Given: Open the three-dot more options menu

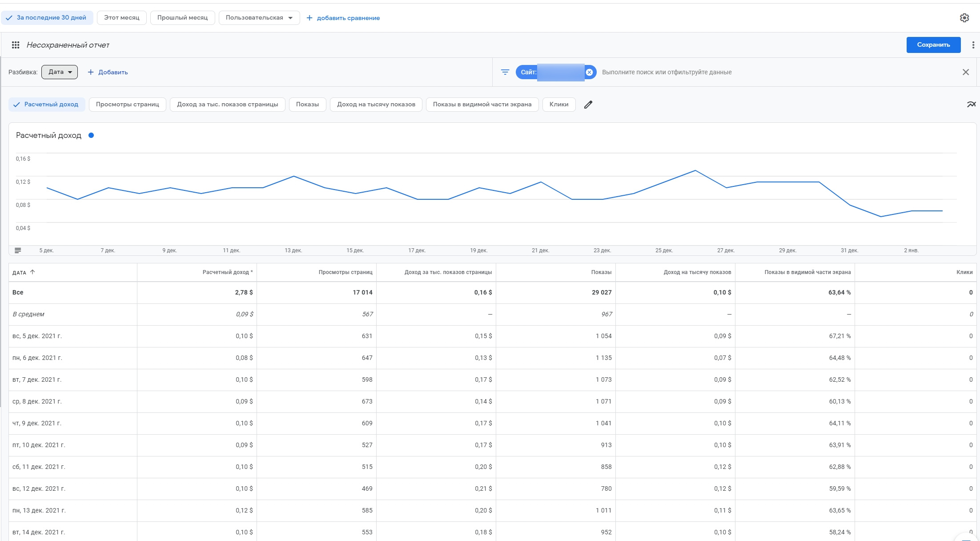Looking at the screenshot, I should [973, 45].
